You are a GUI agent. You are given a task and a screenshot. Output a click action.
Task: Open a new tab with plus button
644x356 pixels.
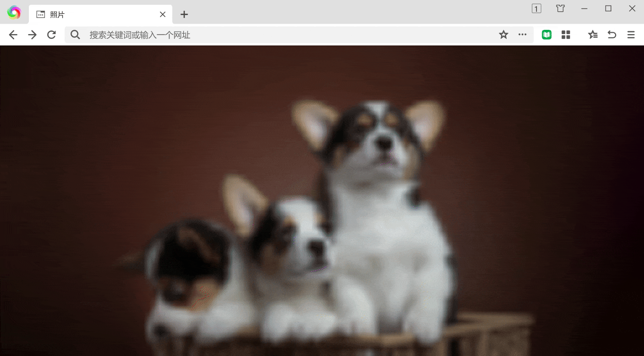click(184, 15)
